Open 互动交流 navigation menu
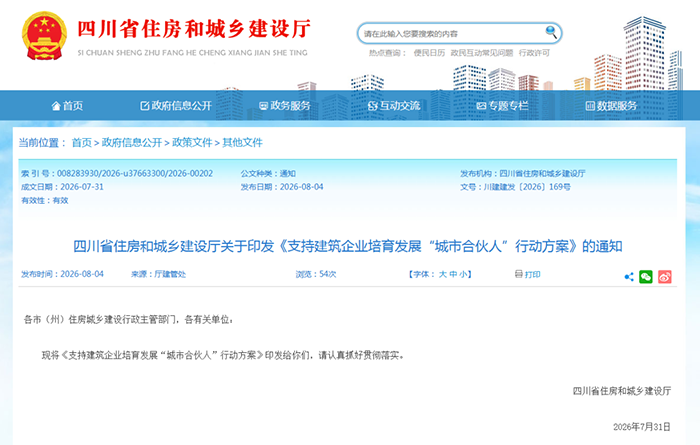The height and width of the screenshot is (445, 700). coord(394,106)
